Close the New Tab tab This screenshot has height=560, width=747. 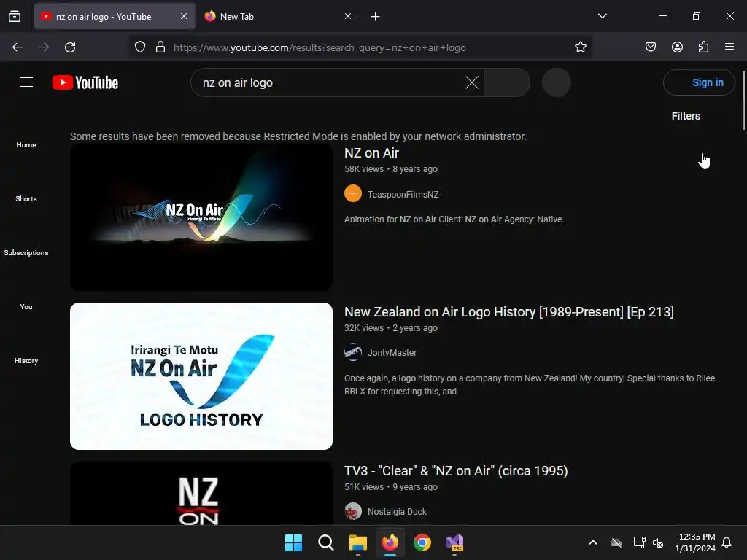pyautogui.click(x=348, y=16)
